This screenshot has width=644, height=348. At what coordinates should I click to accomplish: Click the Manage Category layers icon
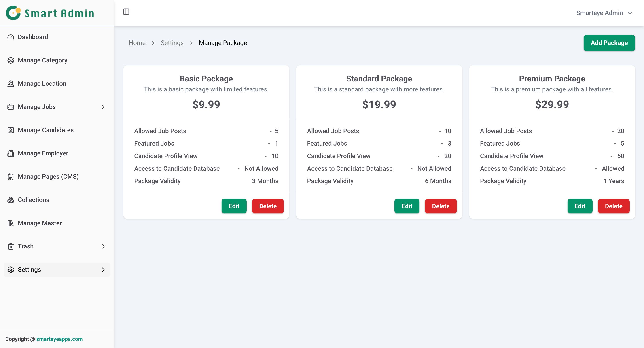pyautogui.click(x=11, y=60)
